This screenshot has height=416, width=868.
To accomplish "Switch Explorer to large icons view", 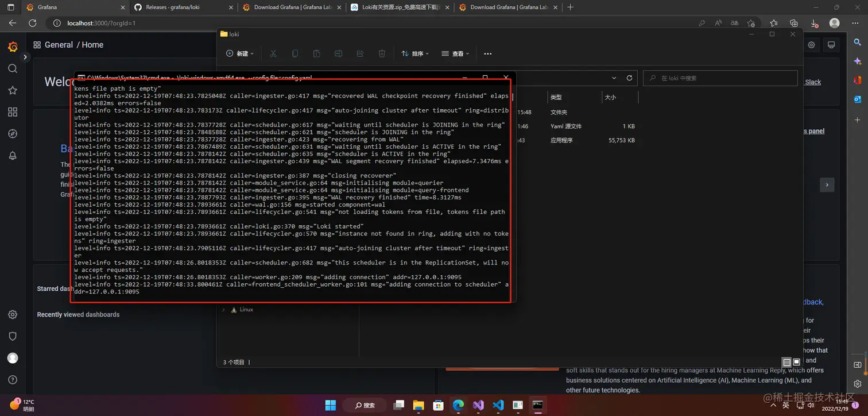I will click(796, 363).
